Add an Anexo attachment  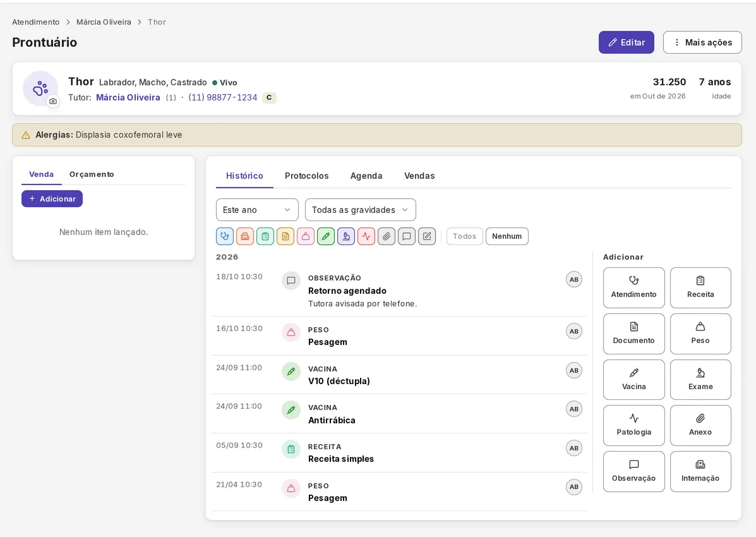(x=700, y=426)
